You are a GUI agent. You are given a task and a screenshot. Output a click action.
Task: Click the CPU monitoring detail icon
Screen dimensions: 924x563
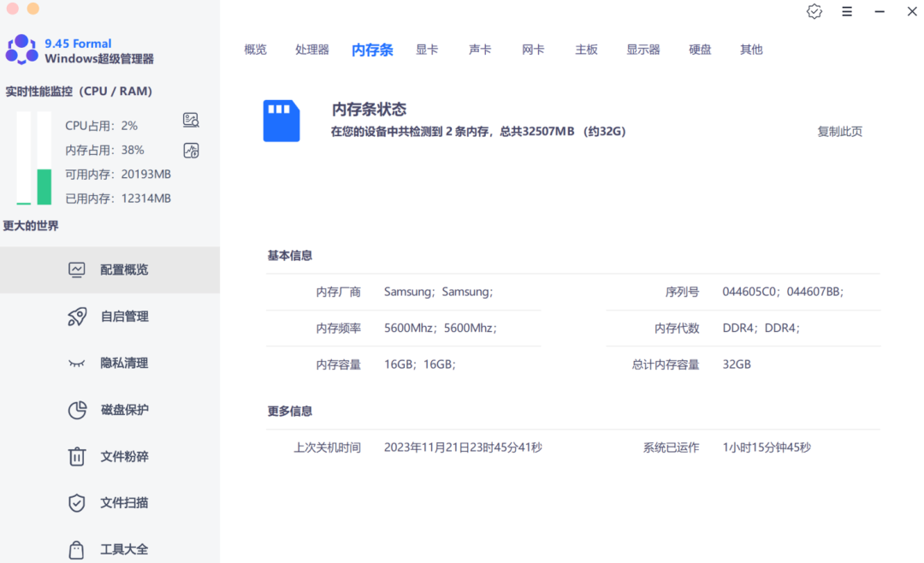(191, 120)
